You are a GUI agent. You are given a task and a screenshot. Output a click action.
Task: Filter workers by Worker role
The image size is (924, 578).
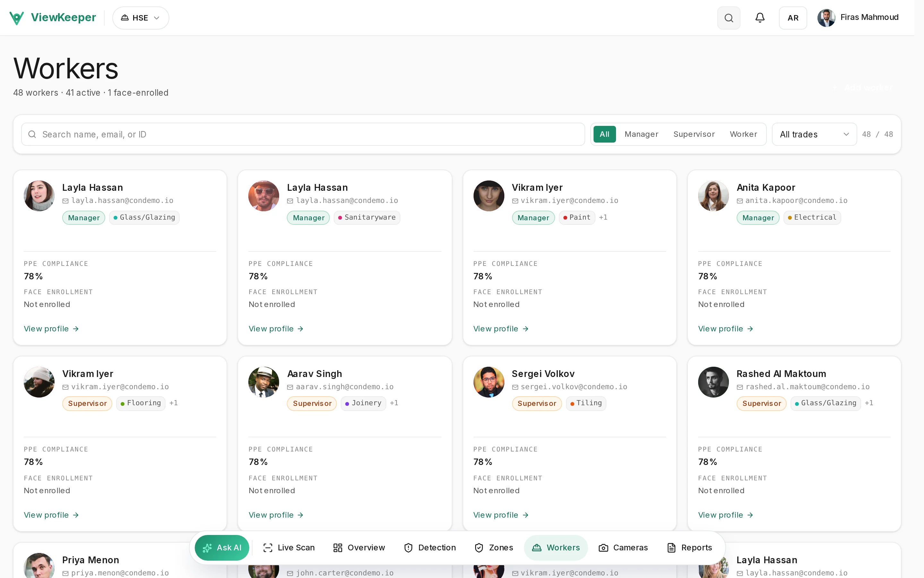tap(743, 134)
